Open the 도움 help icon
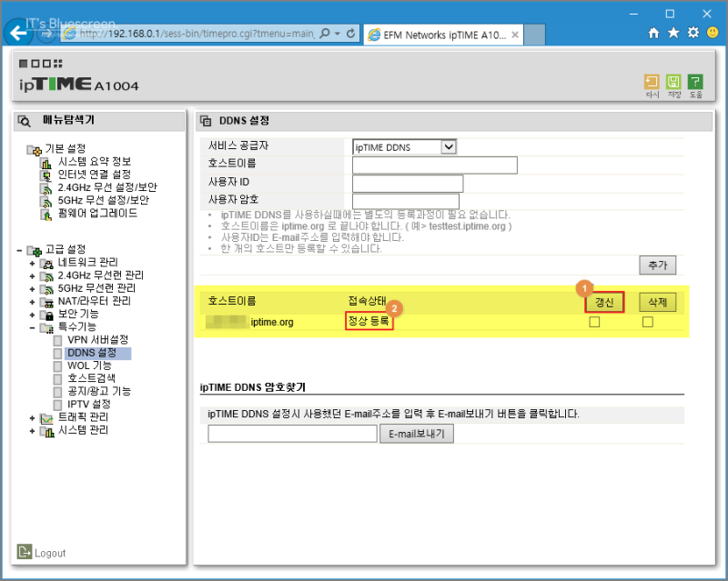This screenshot has width=728, height=581. [x=695, y=82]
